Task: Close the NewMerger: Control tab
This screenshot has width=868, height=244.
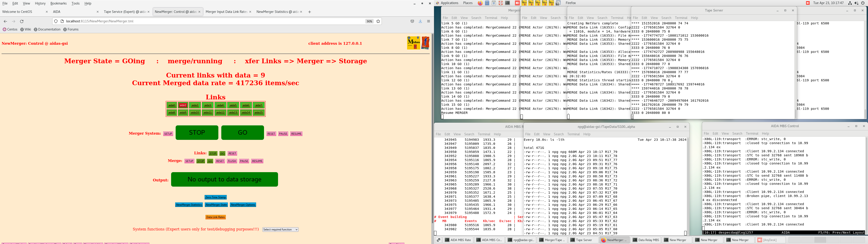Action: (199, 12)
